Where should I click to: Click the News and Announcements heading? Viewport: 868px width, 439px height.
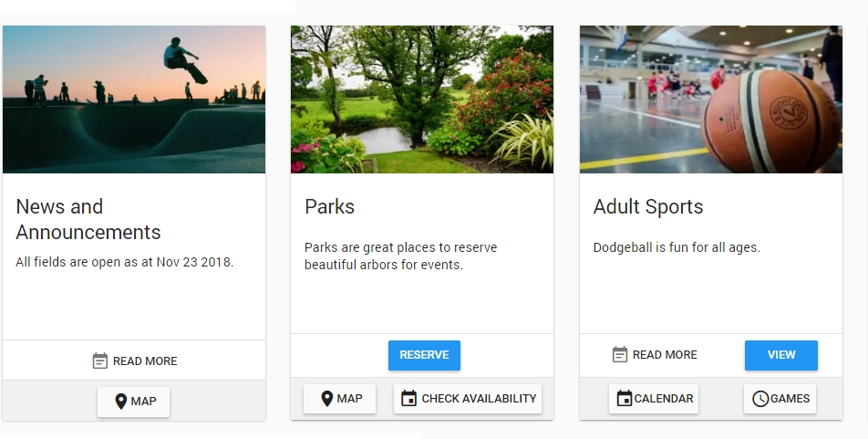point(88,219)
